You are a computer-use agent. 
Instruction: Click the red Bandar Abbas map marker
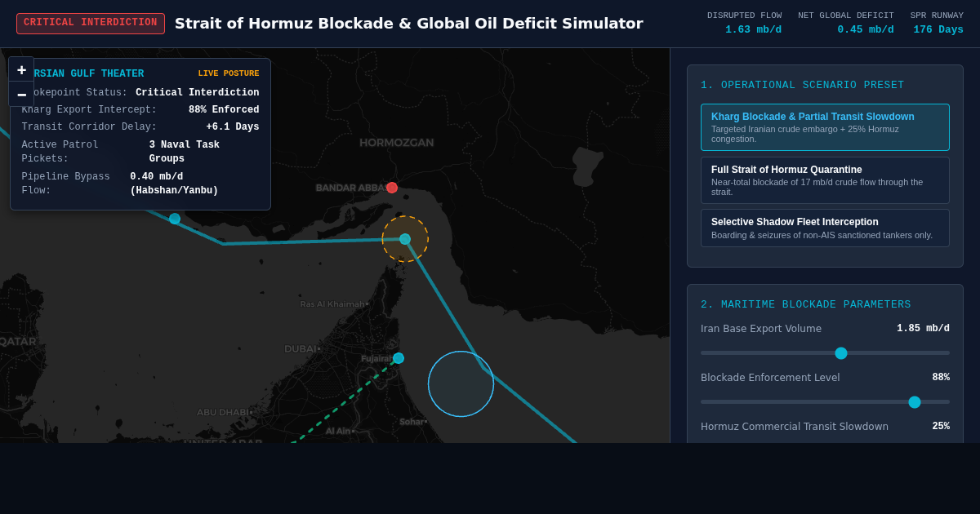pyautogui.click(x=392, y=188)
